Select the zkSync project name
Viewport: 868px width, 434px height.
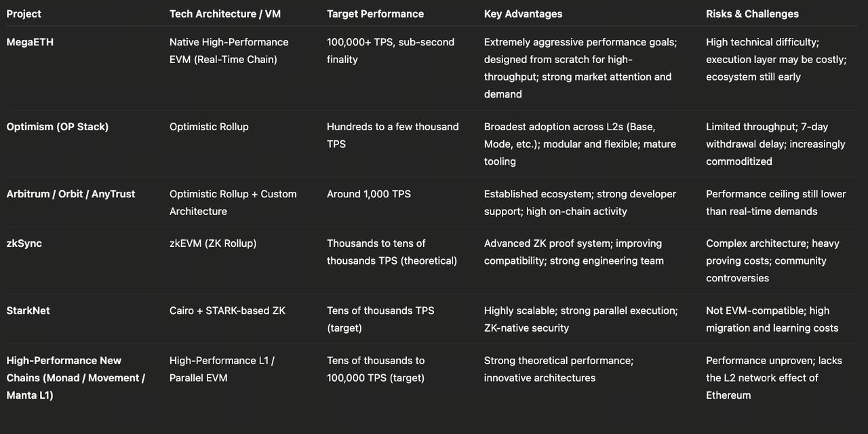(x=24, y=243)
